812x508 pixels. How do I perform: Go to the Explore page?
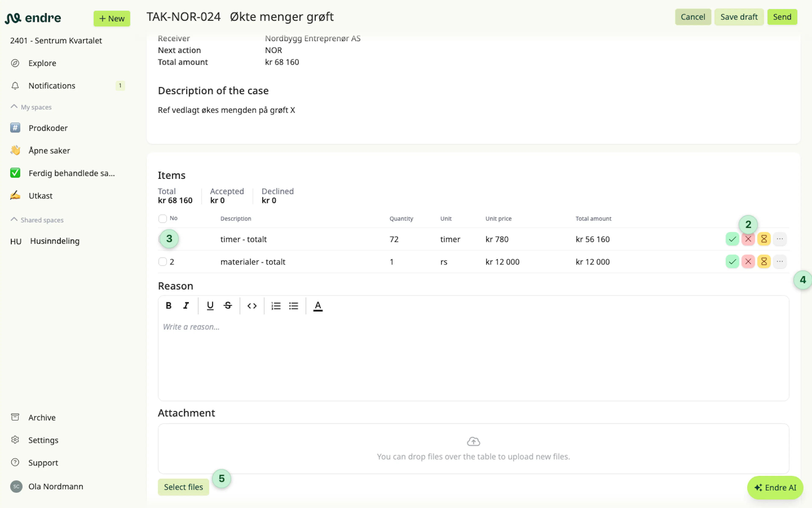click(x=42, y=63)
